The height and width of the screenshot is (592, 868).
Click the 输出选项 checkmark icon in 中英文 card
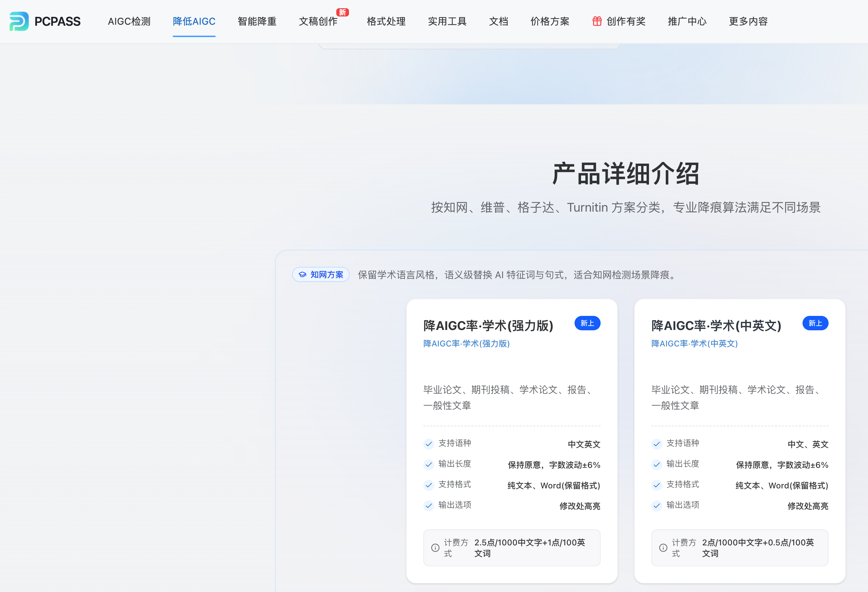[x=656, y=505]
